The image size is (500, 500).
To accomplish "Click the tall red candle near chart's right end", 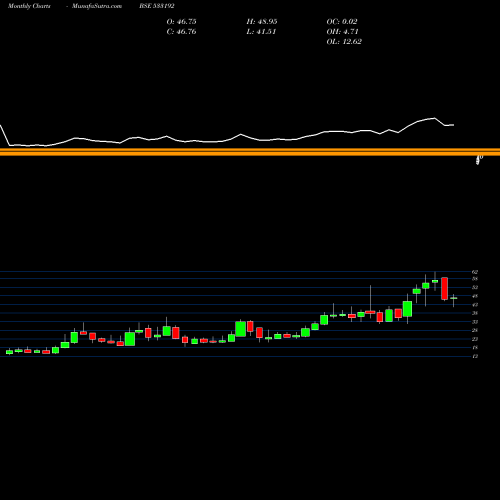I will click(x=445, y=288).
